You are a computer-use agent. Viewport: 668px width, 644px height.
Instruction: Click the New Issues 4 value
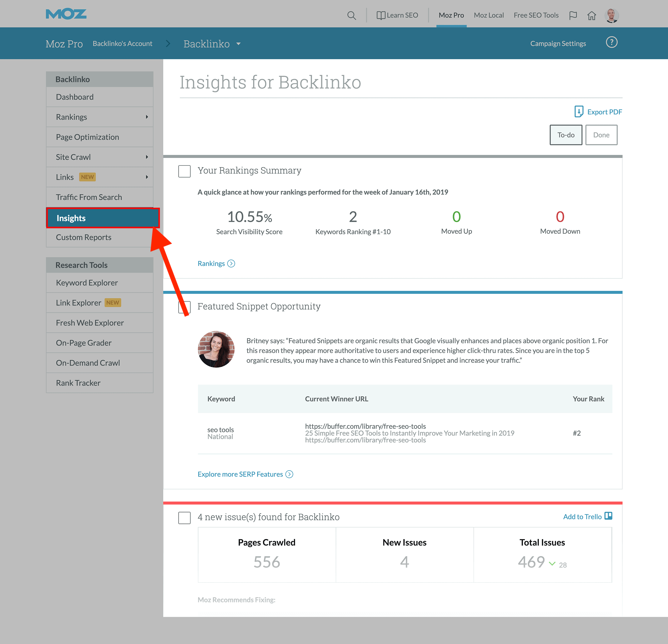tap(404, 562)
